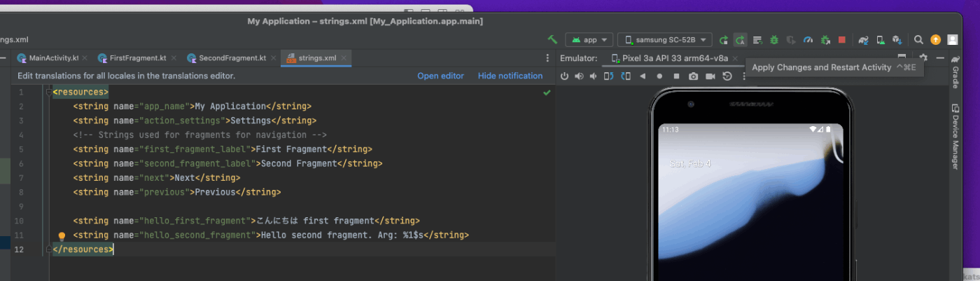Open the SDK Manager icon

click(x=897, y=40)
